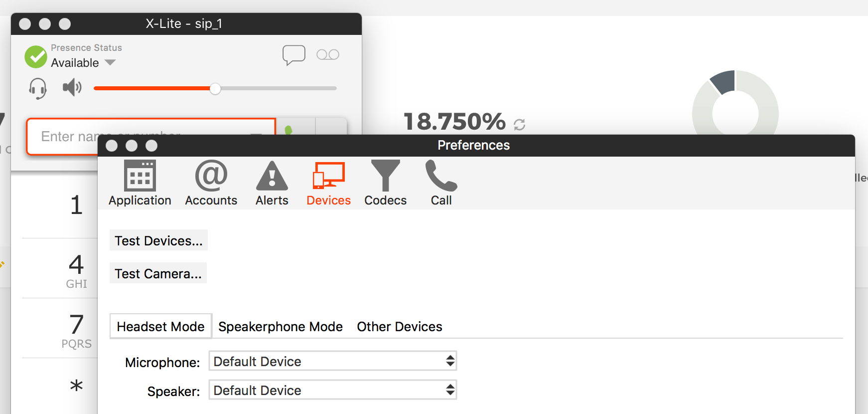
Task: Open the Call preferences icon
Action: pyautogui.click(x=441, y=176)
